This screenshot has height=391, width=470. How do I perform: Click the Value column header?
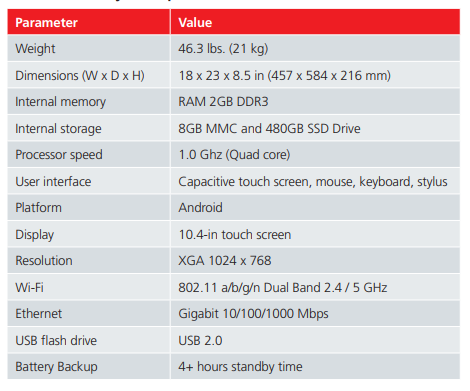pos(195,23)
